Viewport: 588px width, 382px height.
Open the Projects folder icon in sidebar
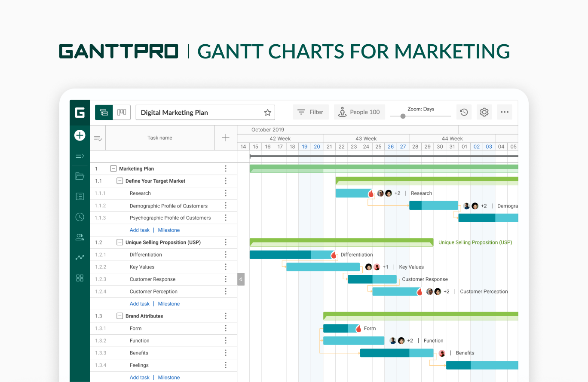[x=80, y=176]
